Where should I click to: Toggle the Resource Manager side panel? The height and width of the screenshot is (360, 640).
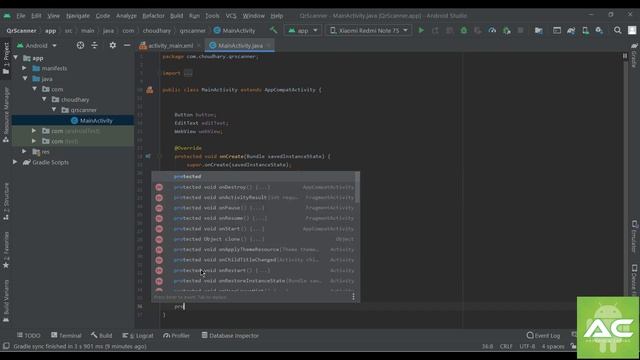(x=6, y=115)
